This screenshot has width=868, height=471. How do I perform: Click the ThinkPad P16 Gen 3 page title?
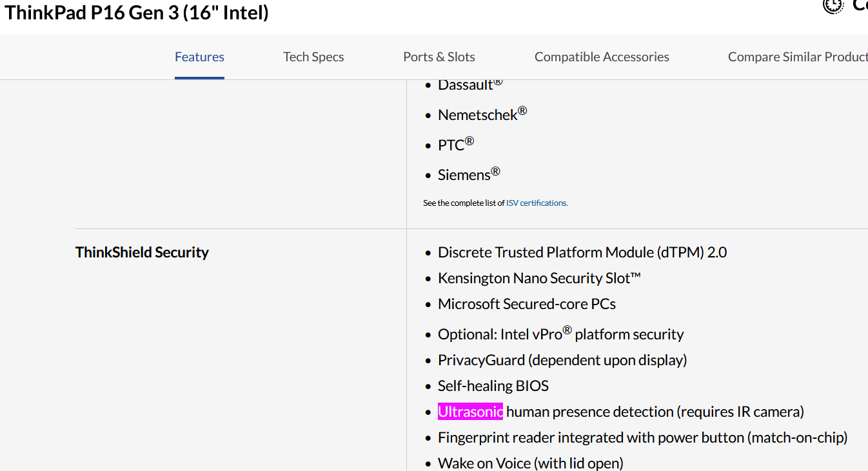pos(137,12)
